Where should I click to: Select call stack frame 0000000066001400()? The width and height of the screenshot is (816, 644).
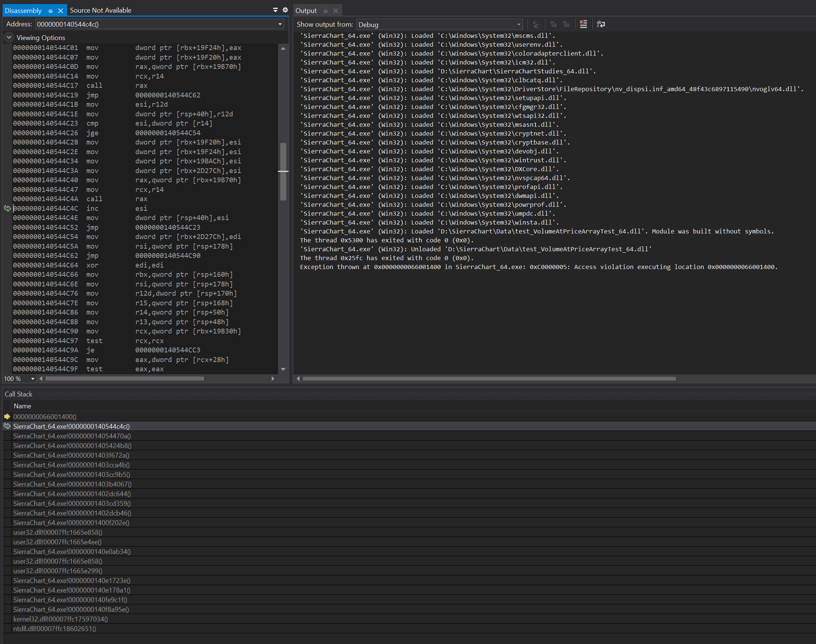pos(44,416)
